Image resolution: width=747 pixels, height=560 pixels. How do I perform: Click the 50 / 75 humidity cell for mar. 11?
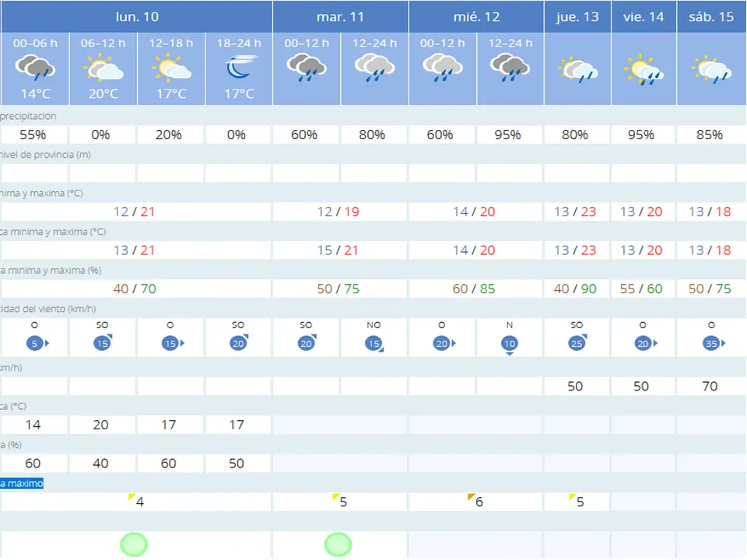(340, 289)
